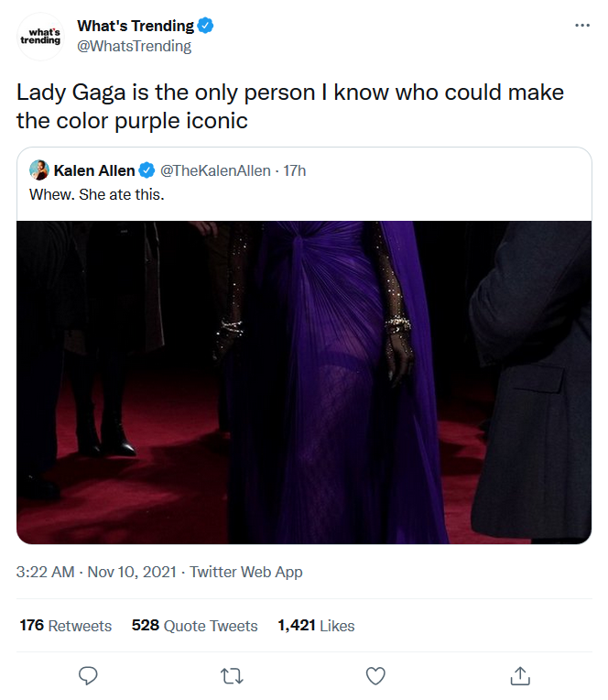Open the purple dress photo
608x700 pixels.
point(304,382)
